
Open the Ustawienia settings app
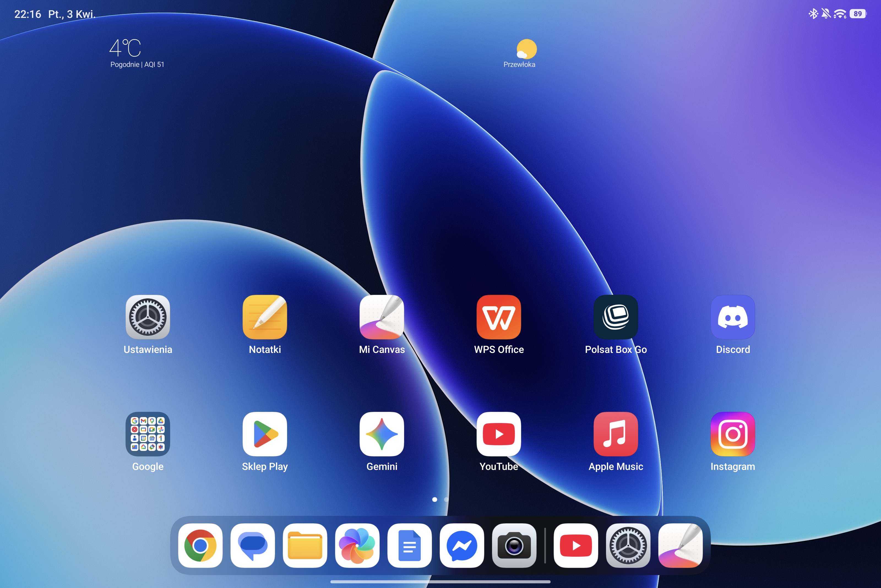148,317
